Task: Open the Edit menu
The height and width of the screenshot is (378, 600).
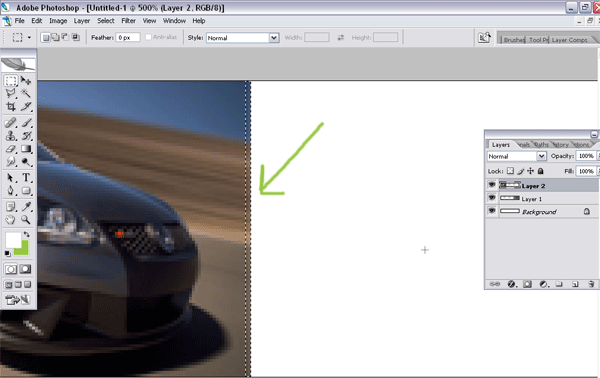Action: pos(37,21)
